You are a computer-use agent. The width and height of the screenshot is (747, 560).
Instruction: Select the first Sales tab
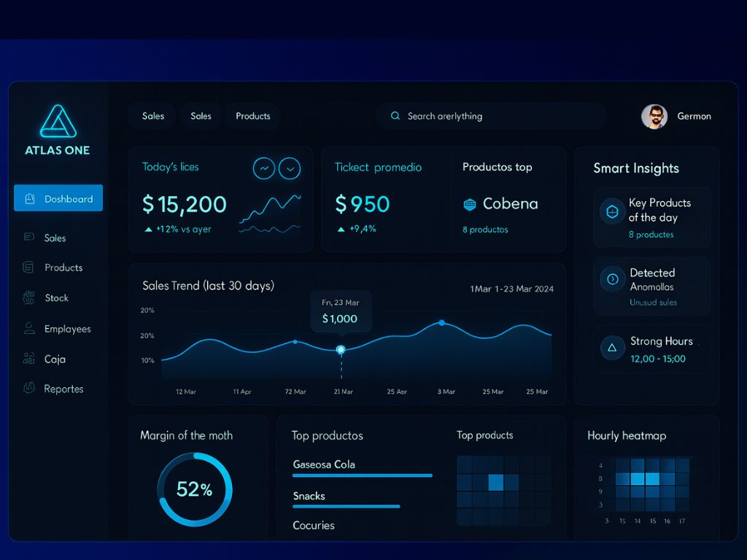(x=152, y=116)
